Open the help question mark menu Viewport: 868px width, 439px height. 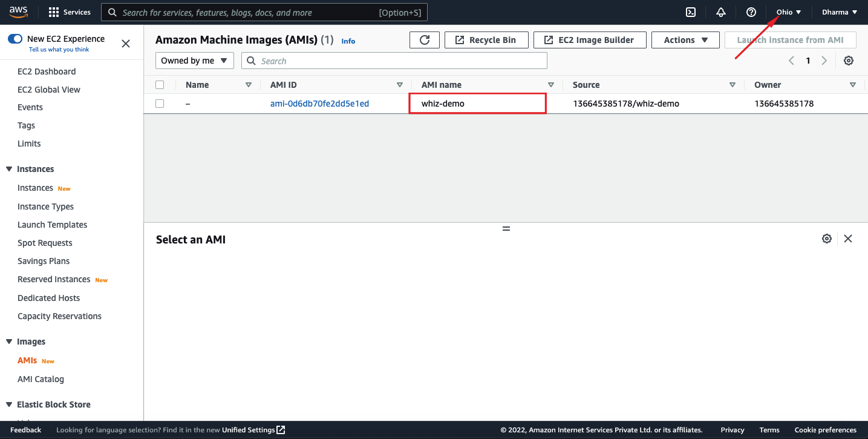751,12
